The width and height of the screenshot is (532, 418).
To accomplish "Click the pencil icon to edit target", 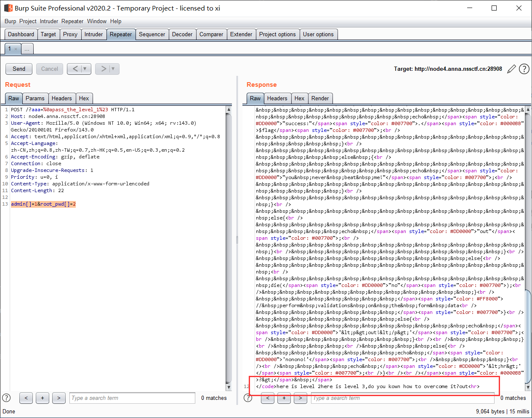I will tap(511, 69).
